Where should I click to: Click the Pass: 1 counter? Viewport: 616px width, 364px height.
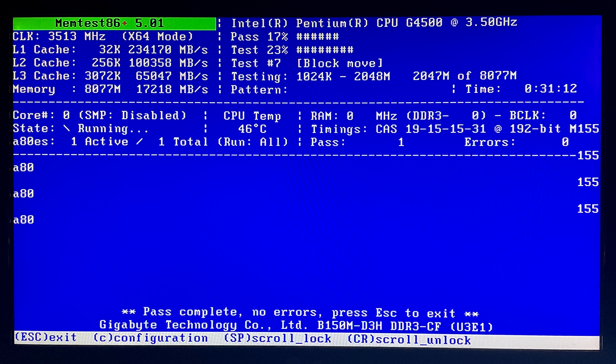(x=358, y=142)
